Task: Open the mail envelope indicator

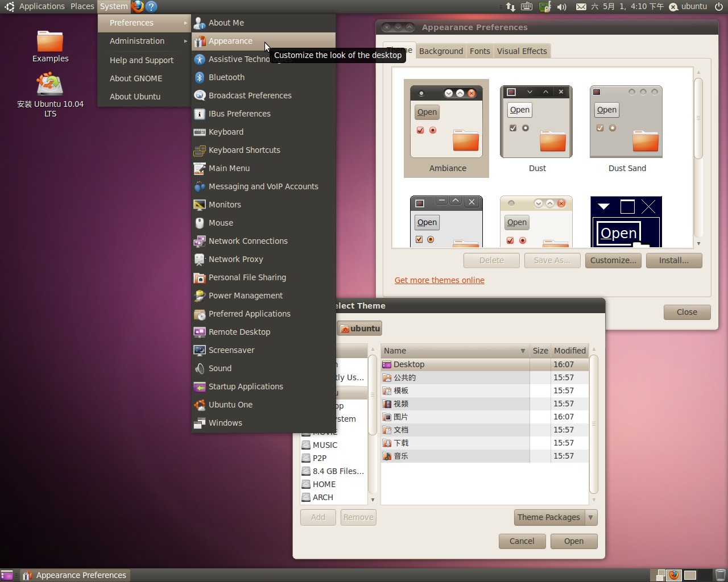Action: tap(581, 7)
